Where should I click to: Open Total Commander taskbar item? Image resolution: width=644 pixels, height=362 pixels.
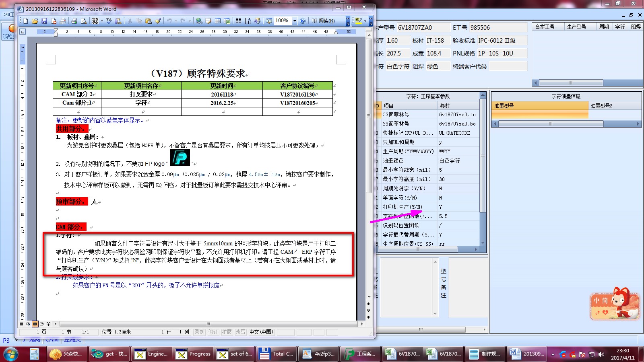(x=276, y=354)
